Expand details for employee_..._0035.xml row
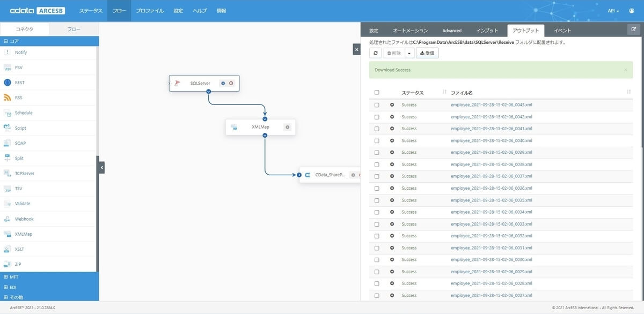The height and width of the screenshot is (314, 644). tap(392, 200)
